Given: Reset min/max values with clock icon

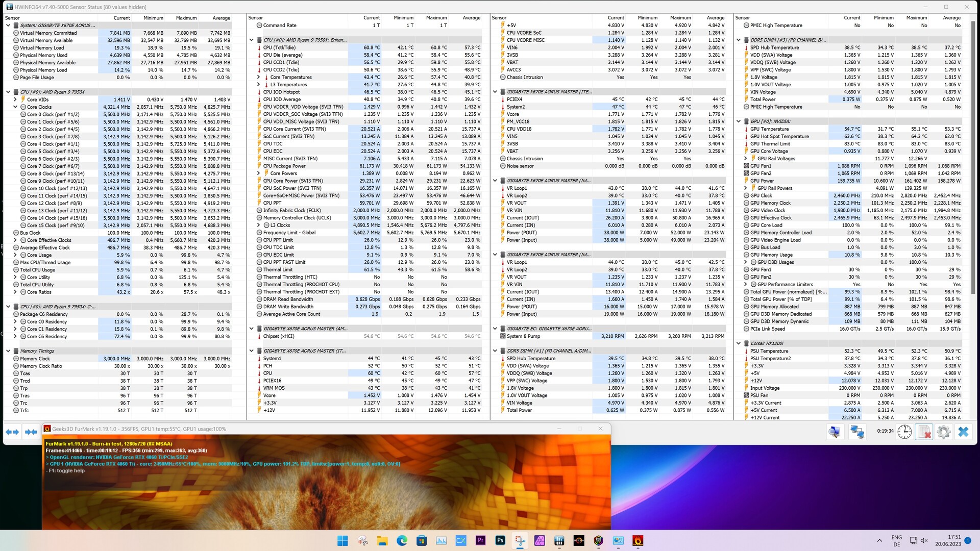Looking at the screenshot, I should pos(904,432).
